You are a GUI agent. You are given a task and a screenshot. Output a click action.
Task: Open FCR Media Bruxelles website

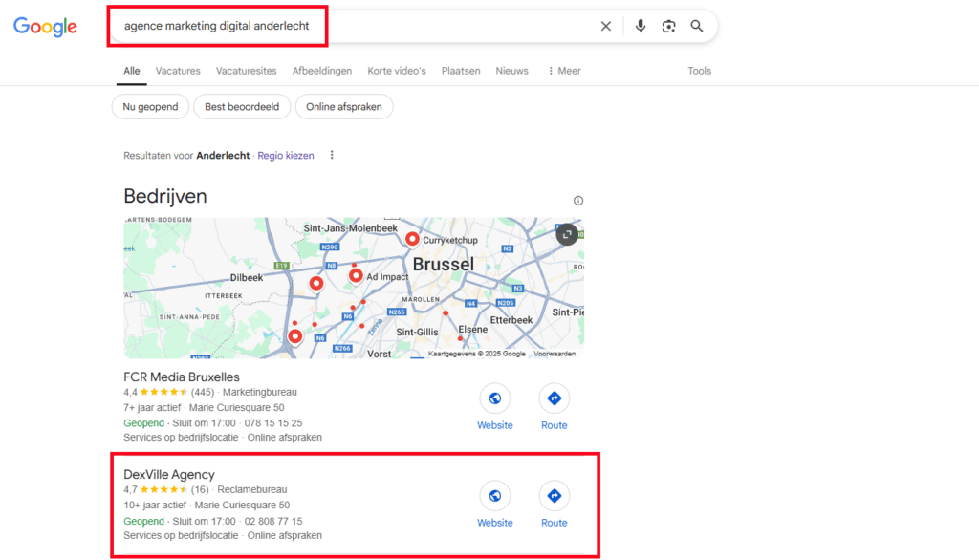[495, 398]
